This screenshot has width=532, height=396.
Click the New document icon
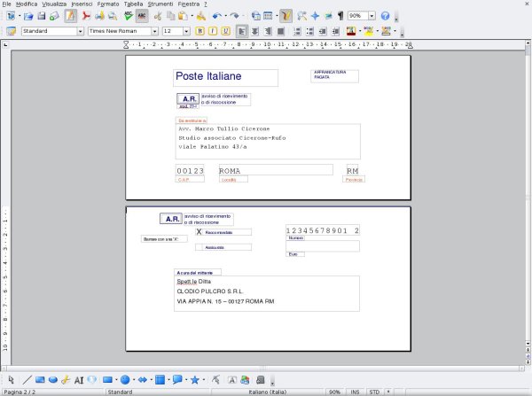[11, 16]
